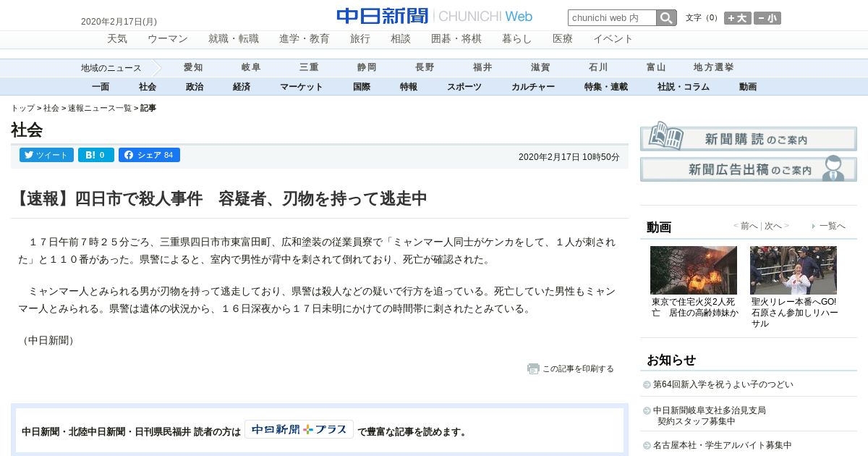Image resolution: width=868 pixels, height=456 pixels.
Task: Open the 就職・転職 menu item
Action: (234, 39)
